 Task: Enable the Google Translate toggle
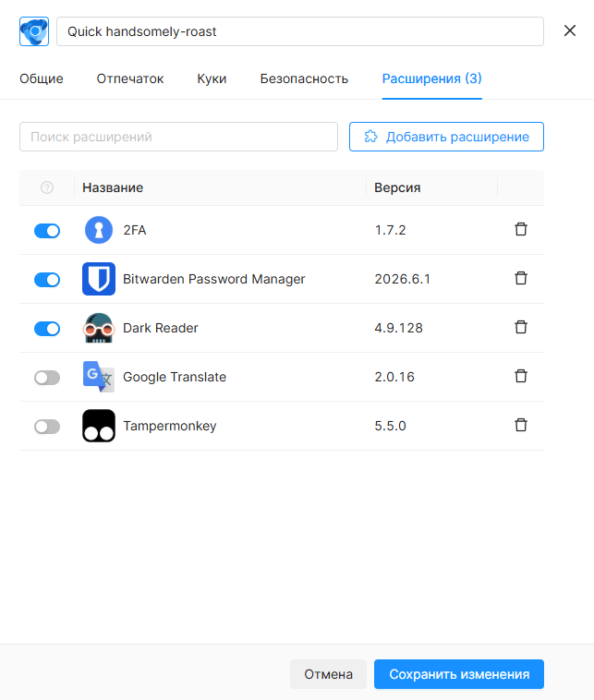click(47, 378)
